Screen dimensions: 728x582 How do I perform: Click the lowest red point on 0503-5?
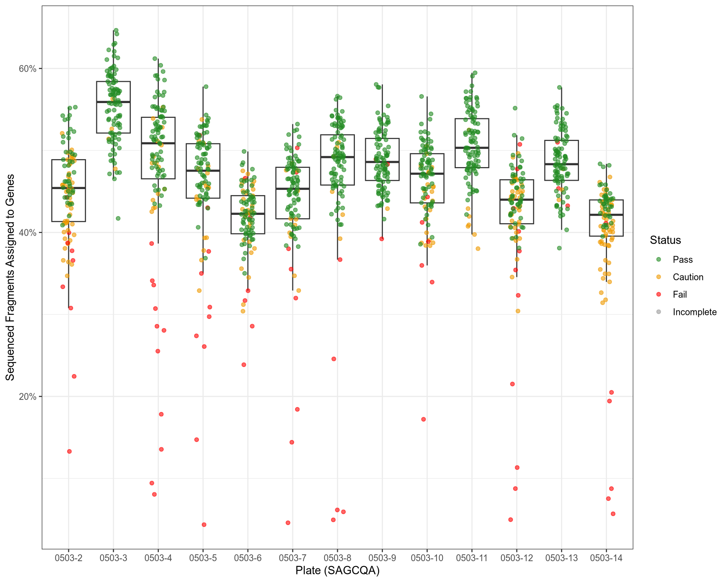204,525
